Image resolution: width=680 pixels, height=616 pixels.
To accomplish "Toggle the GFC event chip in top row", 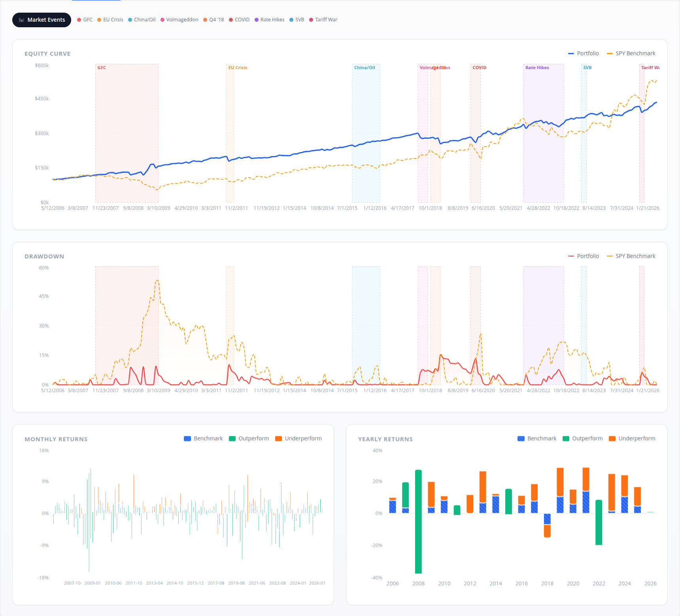I will (85, 20).
